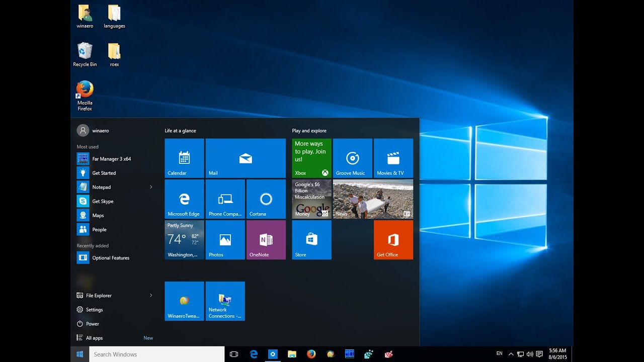Open the Mail tile
The height and width of the screenshot is (362, 644).
(246, 158)
